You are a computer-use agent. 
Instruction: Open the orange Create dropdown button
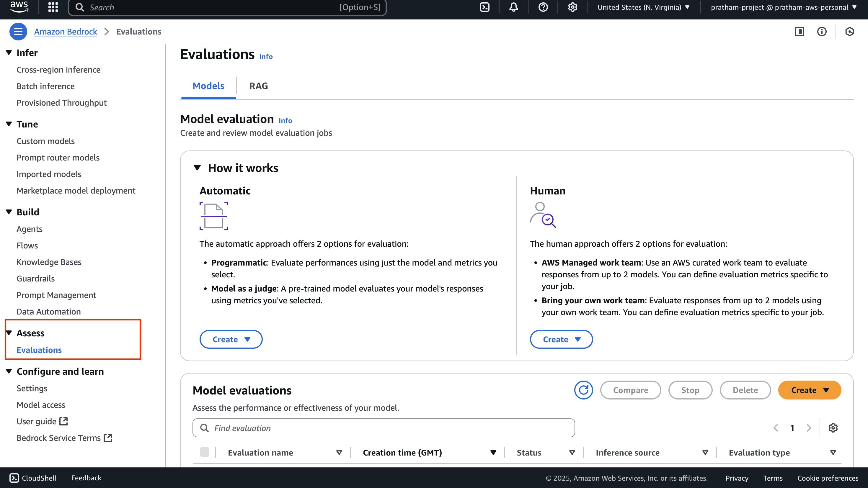809,390
